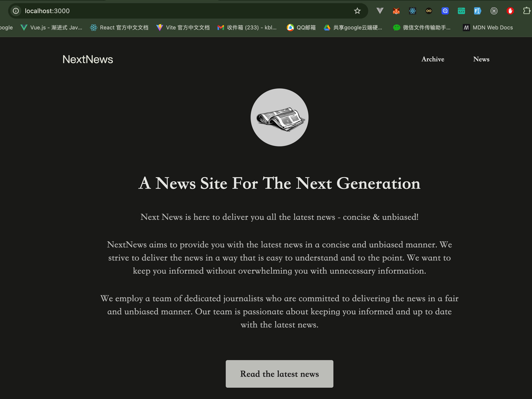View site information for localhost
This screenshot has width=532, height=399.
16,11
